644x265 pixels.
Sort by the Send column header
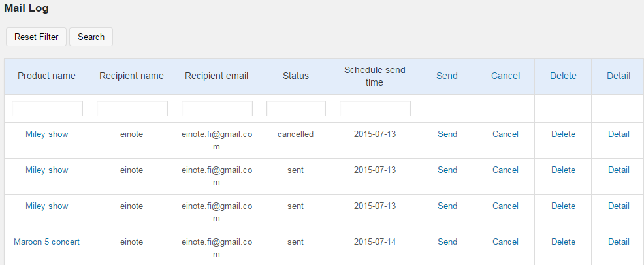pos(447,76)
